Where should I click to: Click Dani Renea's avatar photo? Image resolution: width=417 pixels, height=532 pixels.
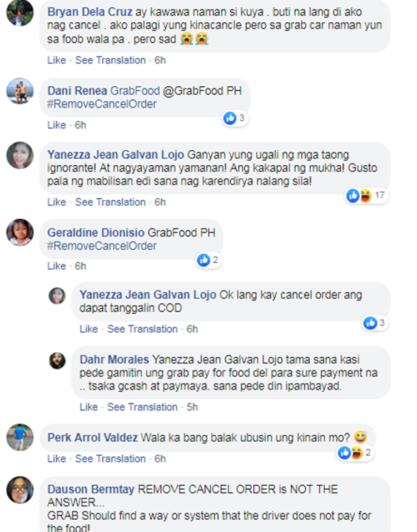pos(20,91)
